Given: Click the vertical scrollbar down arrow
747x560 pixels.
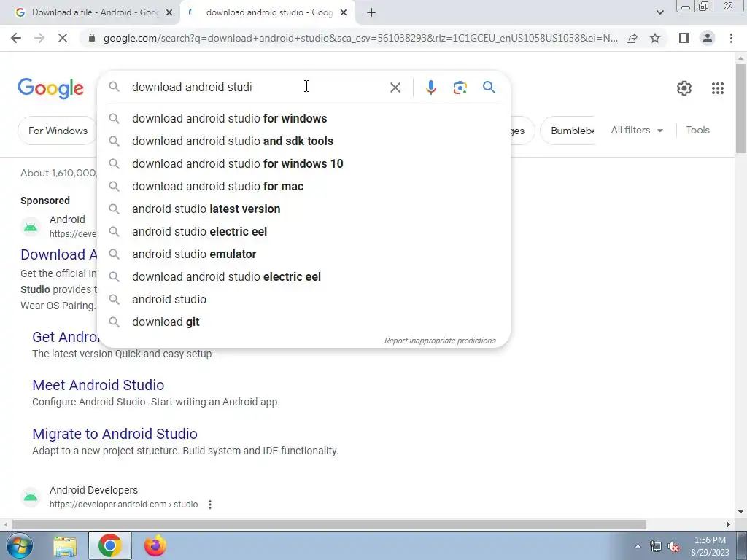Looking at the screenshot, I should click(741, 513).
